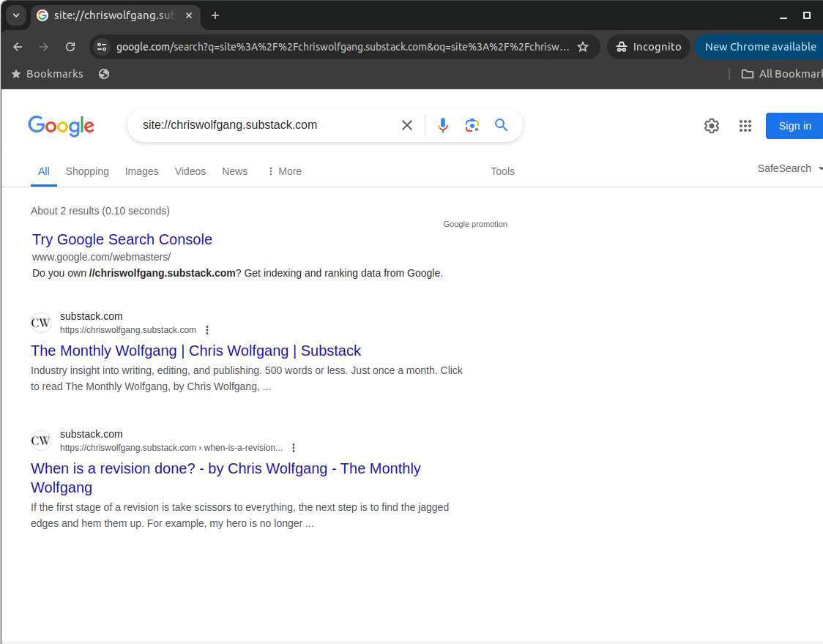The height and width of the screenshot is (644, 823).
Task: Click inside the search input field
Action: 264,125
